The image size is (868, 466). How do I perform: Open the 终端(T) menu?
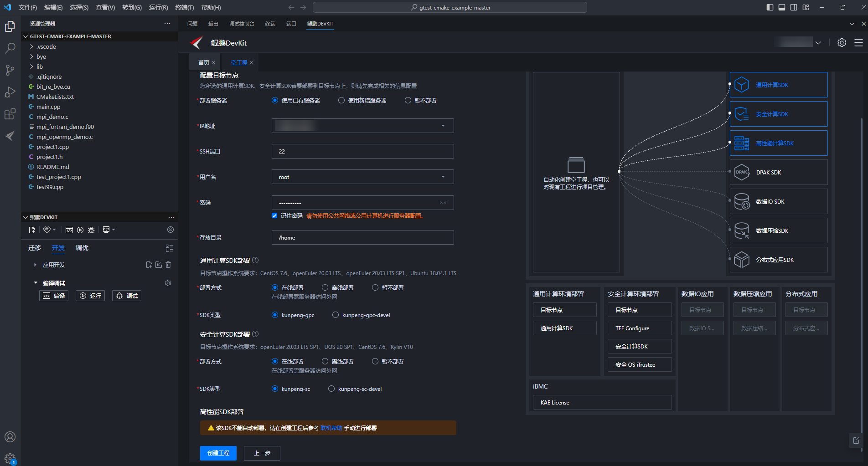tap(185, 7)
